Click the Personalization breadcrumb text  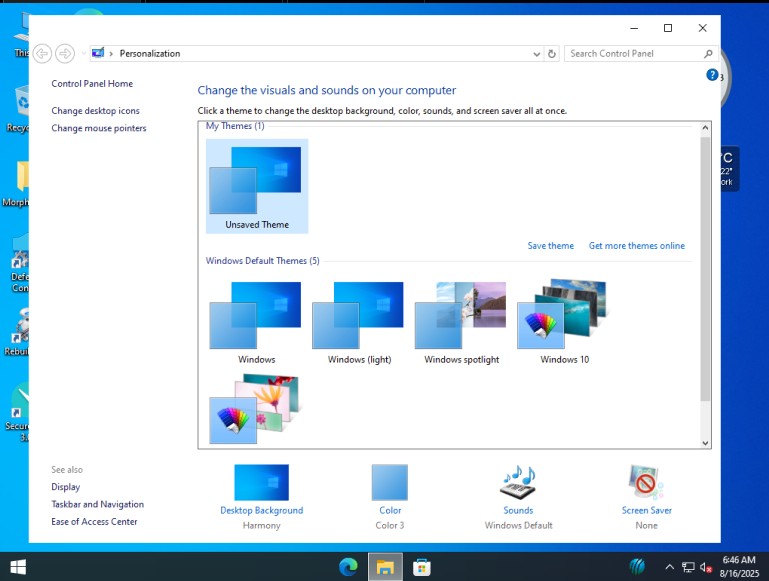(x=150, y=53)
